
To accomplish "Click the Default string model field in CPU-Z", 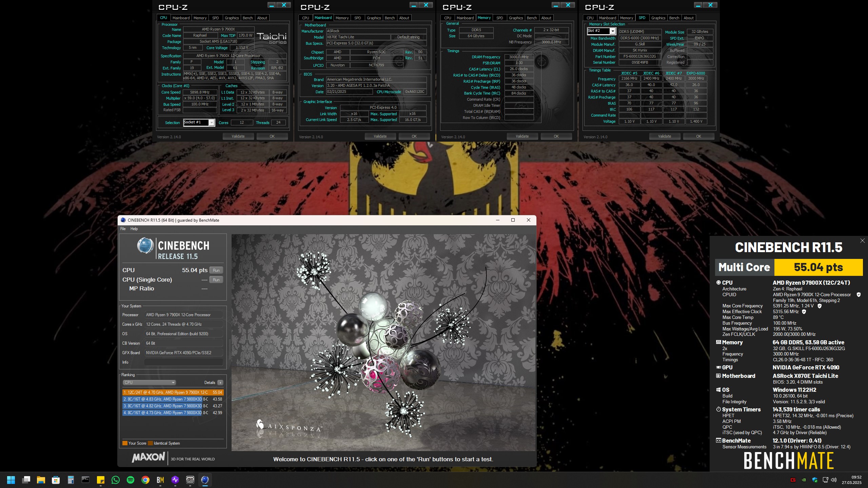I will [x=409, y=37].
